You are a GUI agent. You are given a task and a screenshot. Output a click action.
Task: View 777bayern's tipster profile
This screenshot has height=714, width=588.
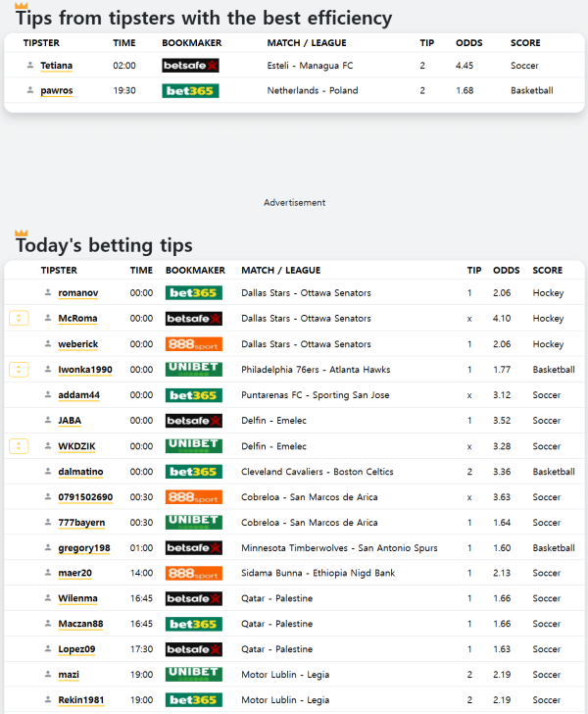pos(81,523)
